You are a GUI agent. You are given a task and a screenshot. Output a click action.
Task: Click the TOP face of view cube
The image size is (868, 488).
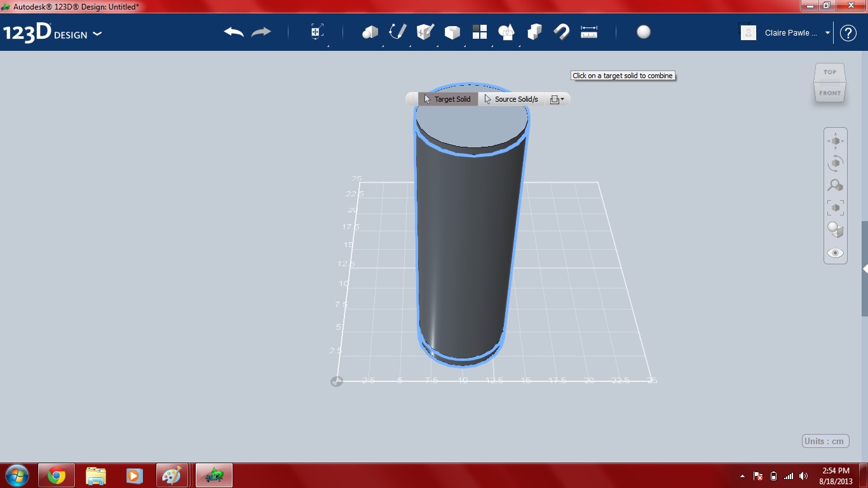830,72
